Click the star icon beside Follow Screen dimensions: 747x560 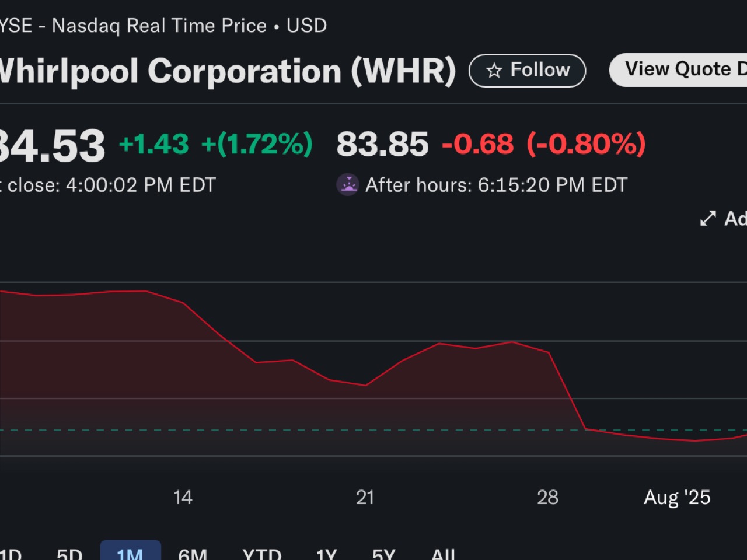tap(494, 71)
